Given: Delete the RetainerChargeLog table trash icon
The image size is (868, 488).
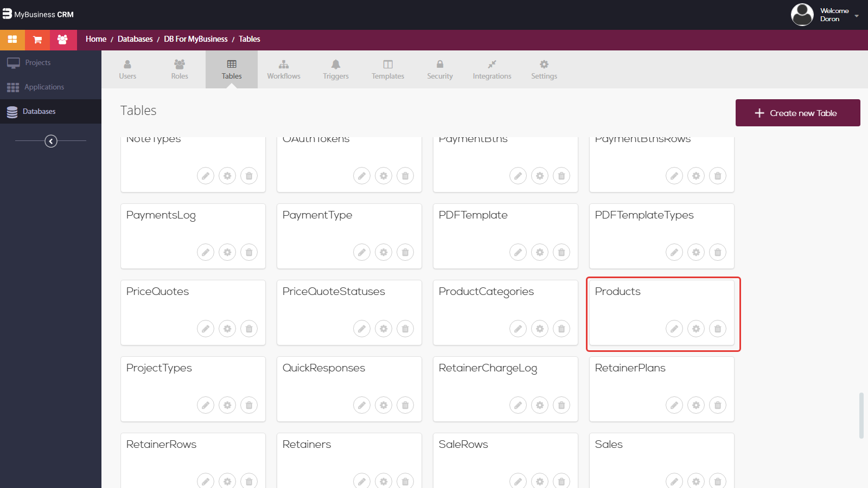Looking at the screenshot, I should coord(561,405).
